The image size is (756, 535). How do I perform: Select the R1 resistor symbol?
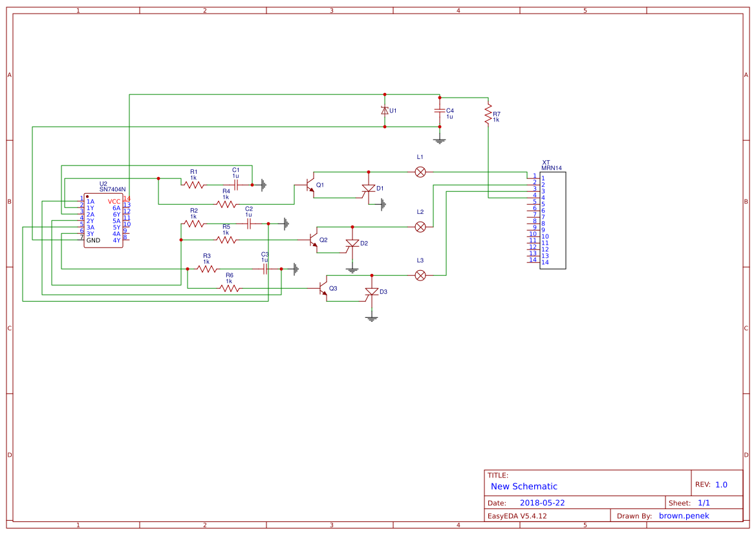pos(193,185)
